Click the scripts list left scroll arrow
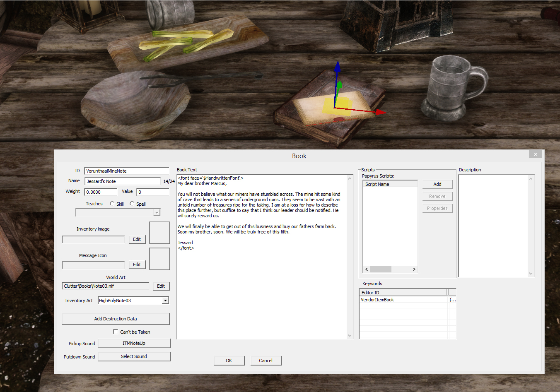Image resolution: width=560 pixels, height=392 pixels. (367, 269)
